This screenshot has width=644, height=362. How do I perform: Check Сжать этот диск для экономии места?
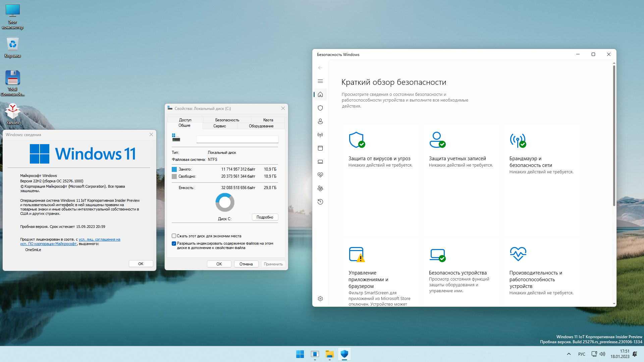pos(174,236)
